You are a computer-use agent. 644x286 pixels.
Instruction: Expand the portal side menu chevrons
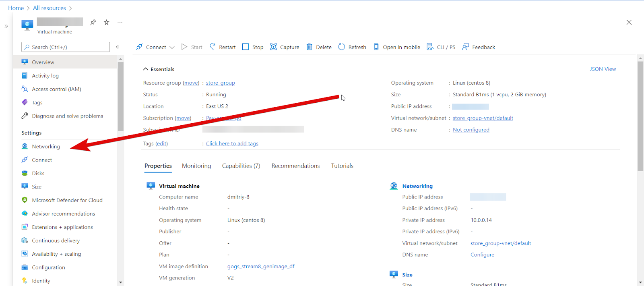6,26
